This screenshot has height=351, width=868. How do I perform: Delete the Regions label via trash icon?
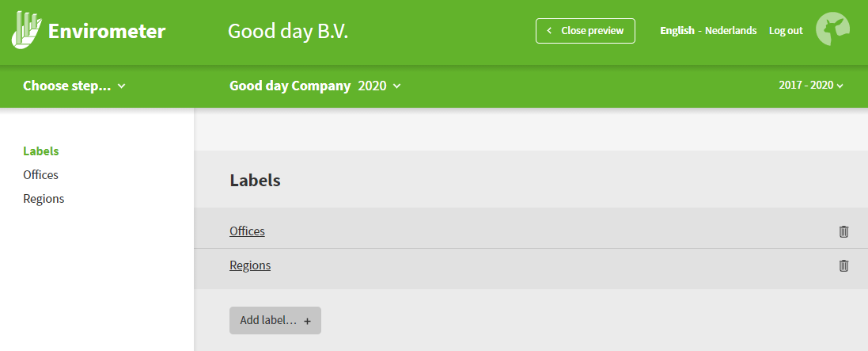pos(843,265)
